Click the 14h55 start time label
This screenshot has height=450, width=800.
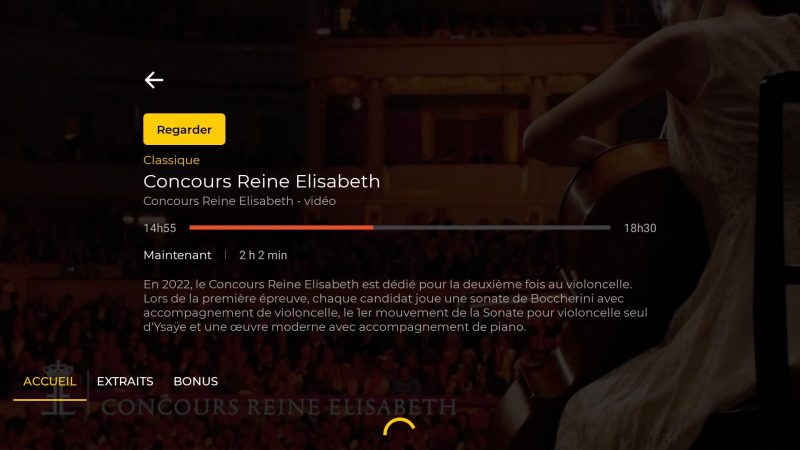click(160, 228)
